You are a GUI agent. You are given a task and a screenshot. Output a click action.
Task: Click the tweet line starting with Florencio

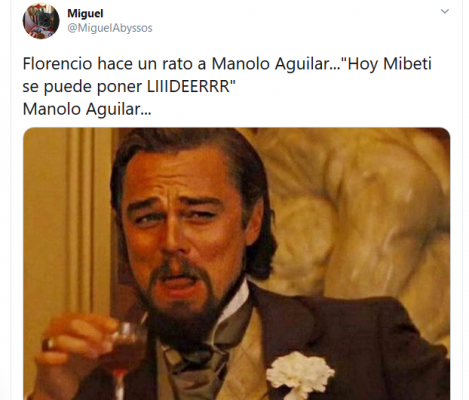pos(227,64)
